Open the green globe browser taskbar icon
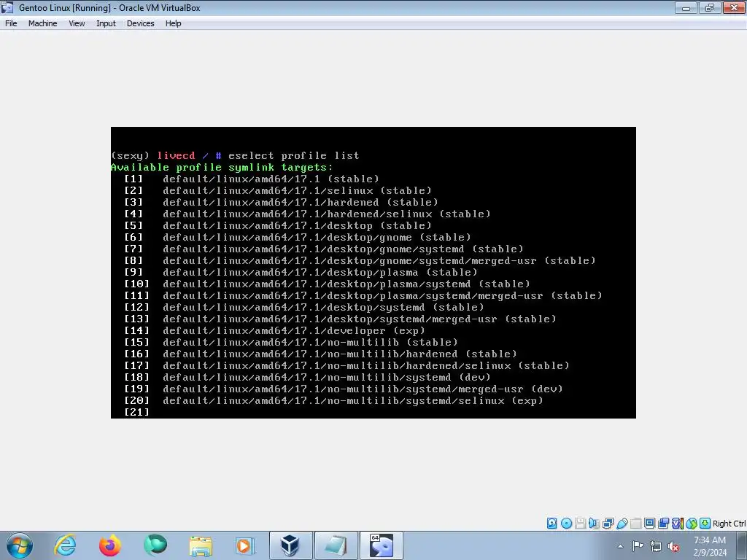 point(155,545)
